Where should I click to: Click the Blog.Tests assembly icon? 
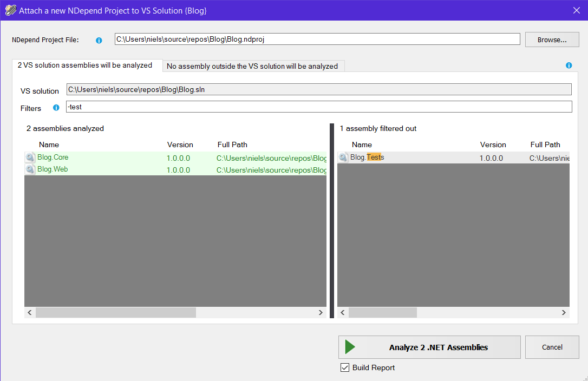pyautogui.click(x=343, y=157)
